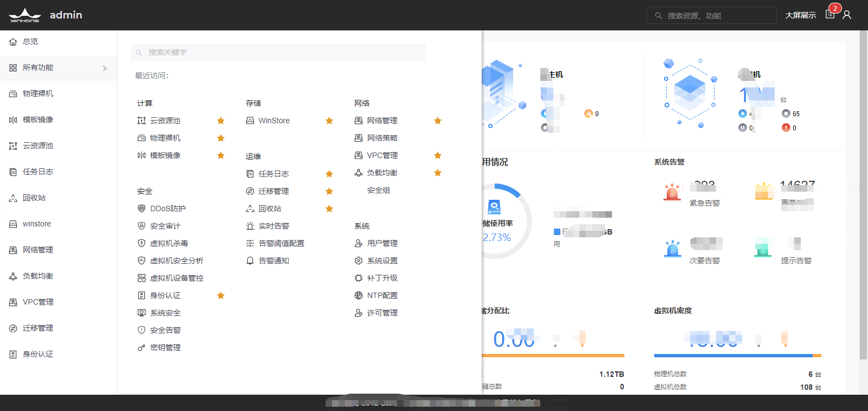Open 告警阈值配置 under 运维
868x411 pixels.
point(281,243)
